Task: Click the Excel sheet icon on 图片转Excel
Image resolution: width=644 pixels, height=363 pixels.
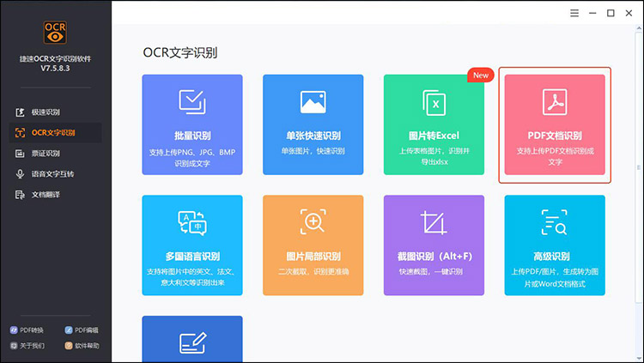Action: 434,103
